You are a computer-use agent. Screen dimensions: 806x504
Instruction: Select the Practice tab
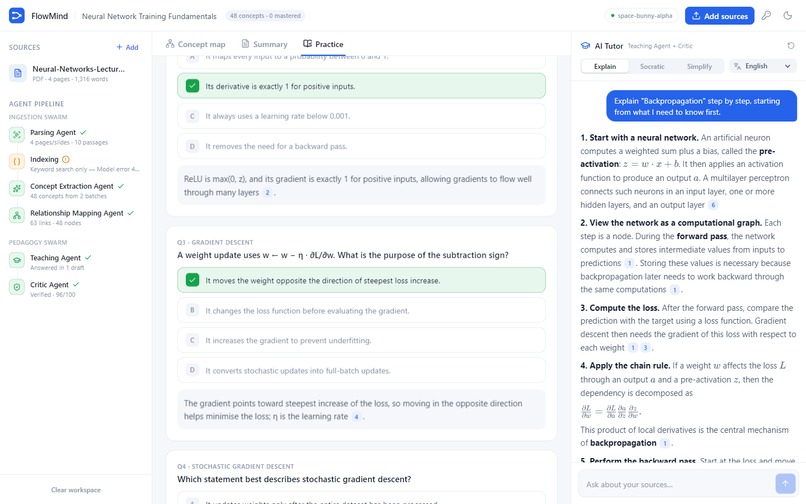coord(323,44)
